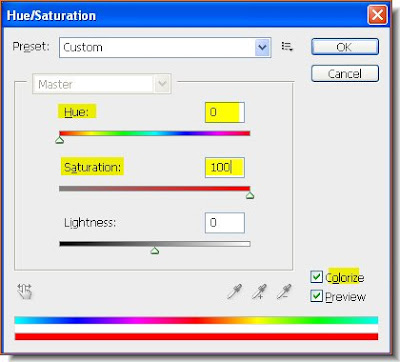The image size is (400, 362).
Task: Click the Hue slider handle
Action: click(60, 140)
